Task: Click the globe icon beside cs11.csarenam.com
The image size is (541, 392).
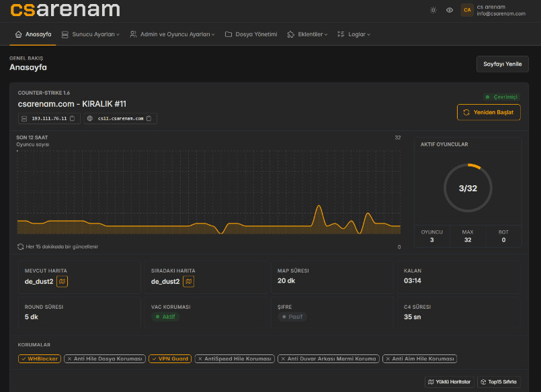Action: coord(90,119)
